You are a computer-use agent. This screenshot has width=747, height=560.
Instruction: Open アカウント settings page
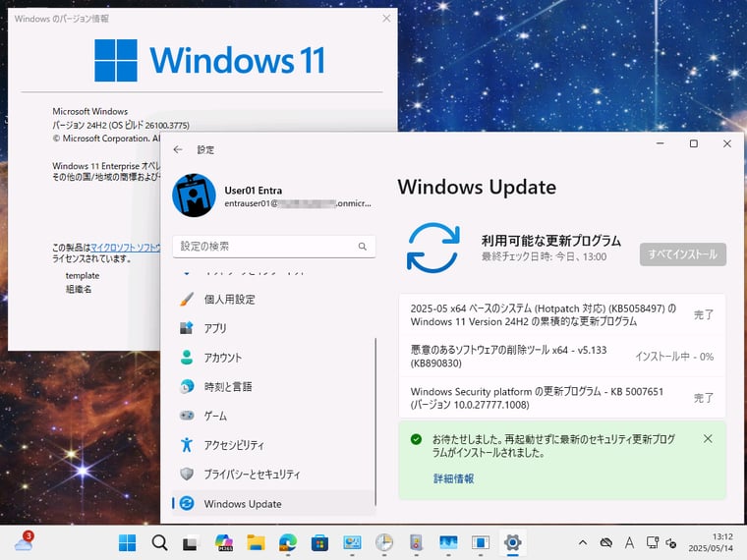(274, 358)
